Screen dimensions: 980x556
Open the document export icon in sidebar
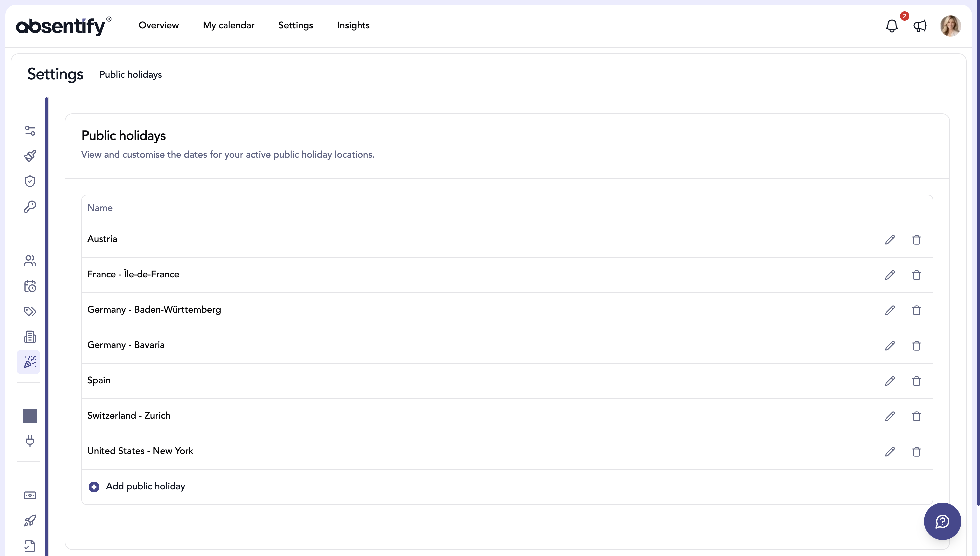click(x=30, y=546)
